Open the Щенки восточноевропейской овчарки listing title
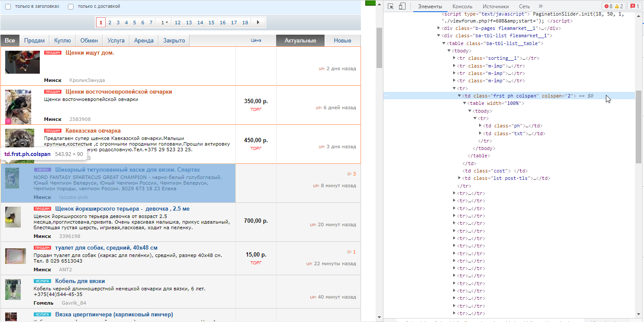The height and width of the screenshot is (322, 644). click(119, 92)
